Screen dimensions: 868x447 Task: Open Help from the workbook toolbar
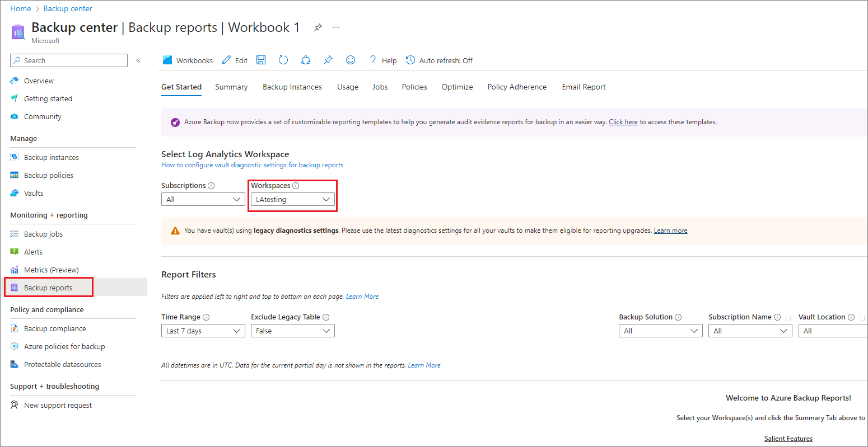383,60
